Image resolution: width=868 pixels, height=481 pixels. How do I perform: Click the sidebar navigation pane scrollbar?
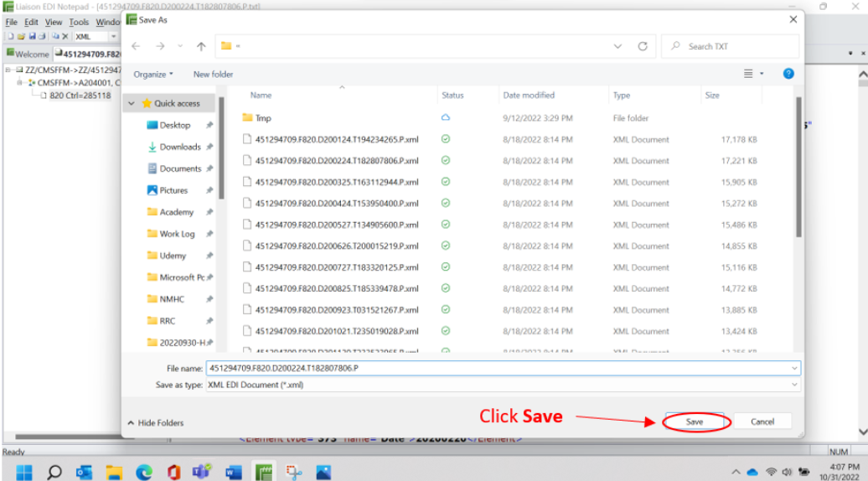pos(221,148)
